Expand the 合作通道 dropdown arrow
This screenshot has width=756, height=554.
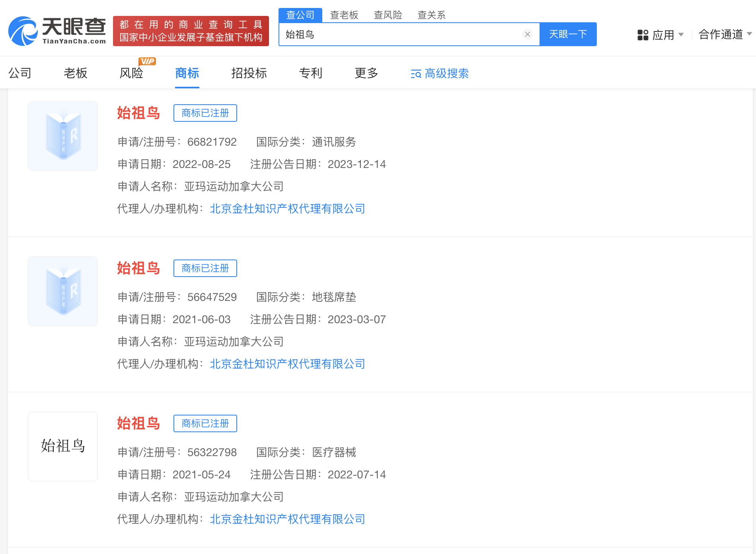pos(749,34)
